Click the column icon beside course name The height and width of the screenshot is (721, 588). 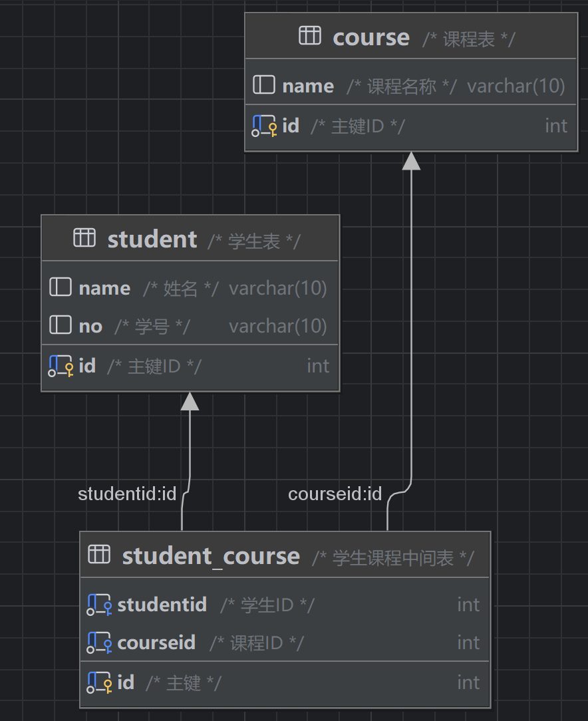click(264, 84)
